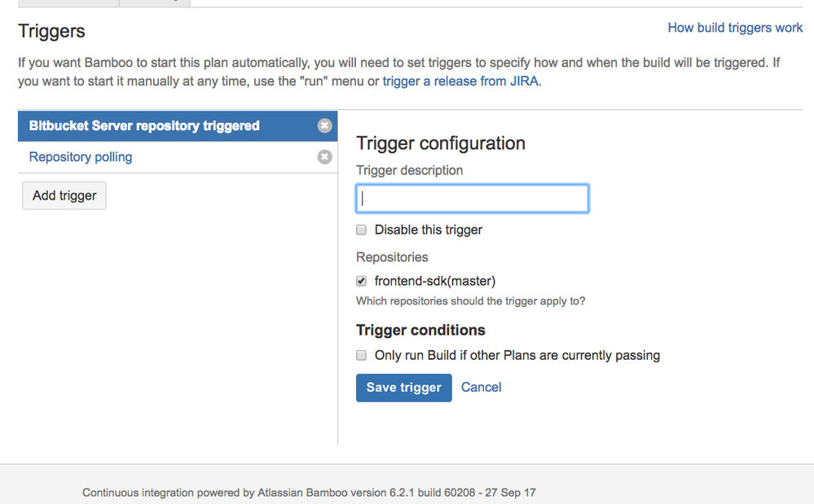The width and height of the screenshot is (814, 504).
Task: Click the Disable this trigger label text
Action: (x=429, y=230)
